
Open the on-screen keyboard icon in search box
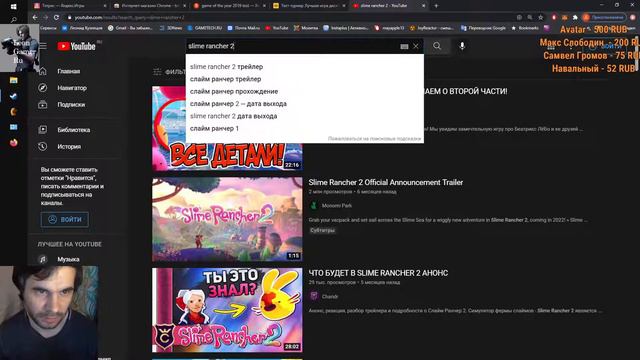click(x=404, y=47)
